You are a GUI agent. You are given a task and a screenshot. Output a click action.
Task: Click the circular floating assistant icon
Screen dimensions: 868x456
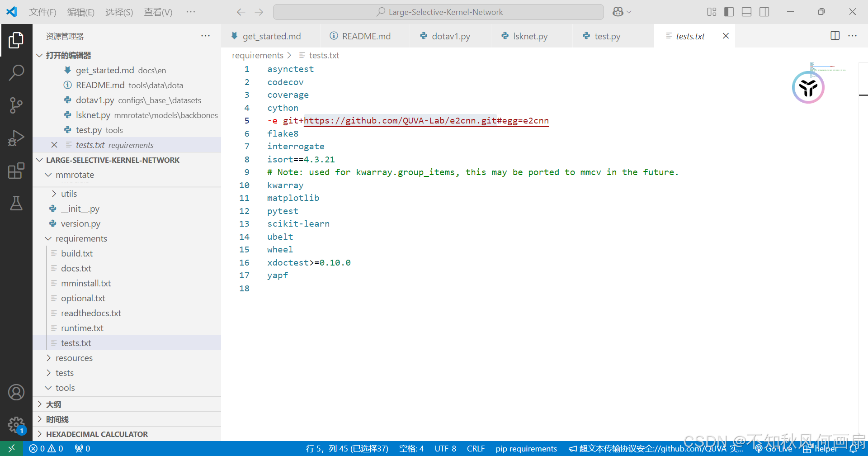(x=808, y=87)
